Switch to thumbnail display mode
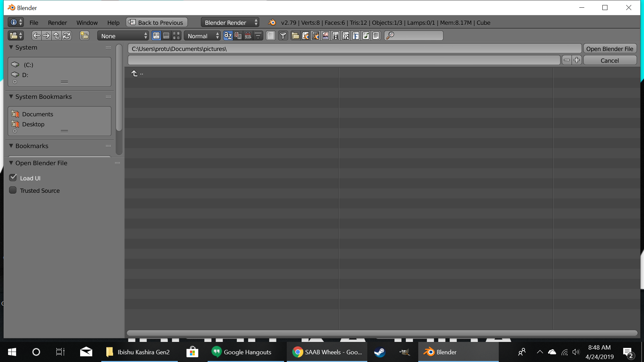Image resolution: width=644 pixels, height=362 pixels. coord(176,36)
